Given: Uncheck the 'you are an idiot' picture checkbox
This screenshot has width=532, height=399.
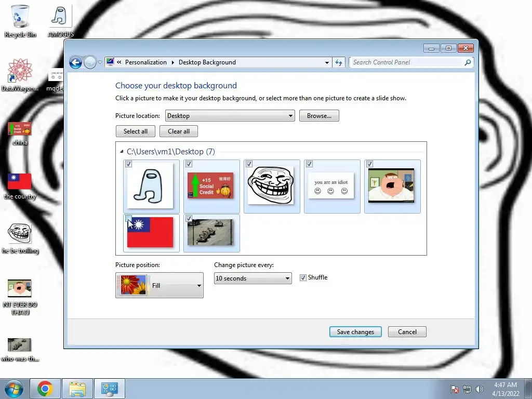Looking at the screenshot, I should tap(310, 164).
